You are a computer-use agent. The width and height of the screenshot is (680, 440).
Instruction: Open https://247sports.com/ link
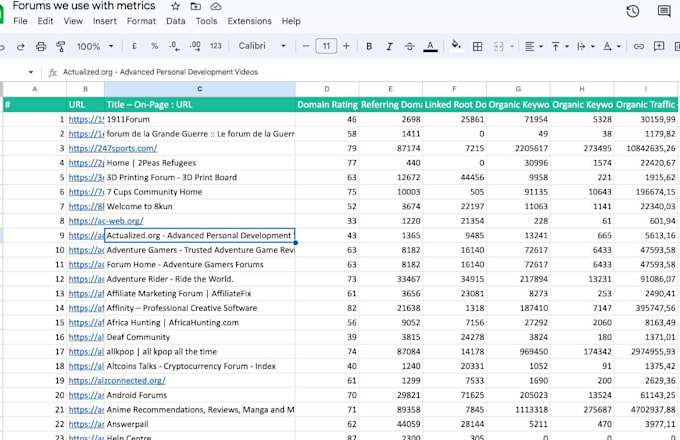(113, 148)
